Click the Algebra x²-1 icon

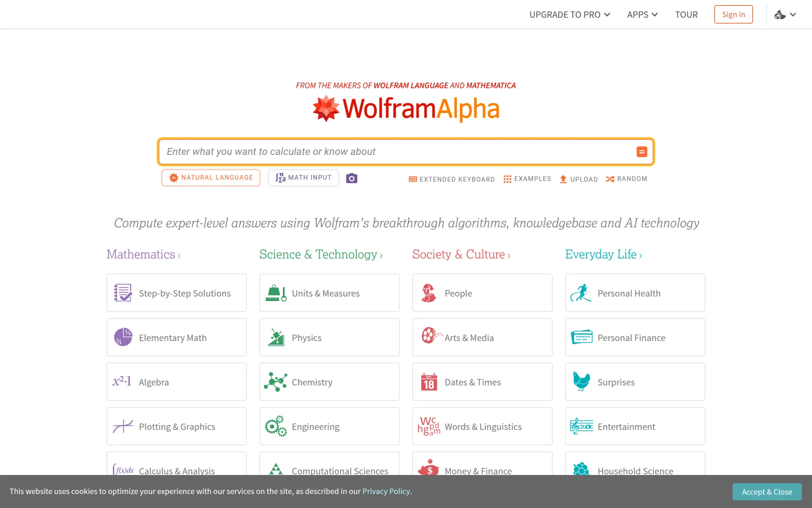122,381
